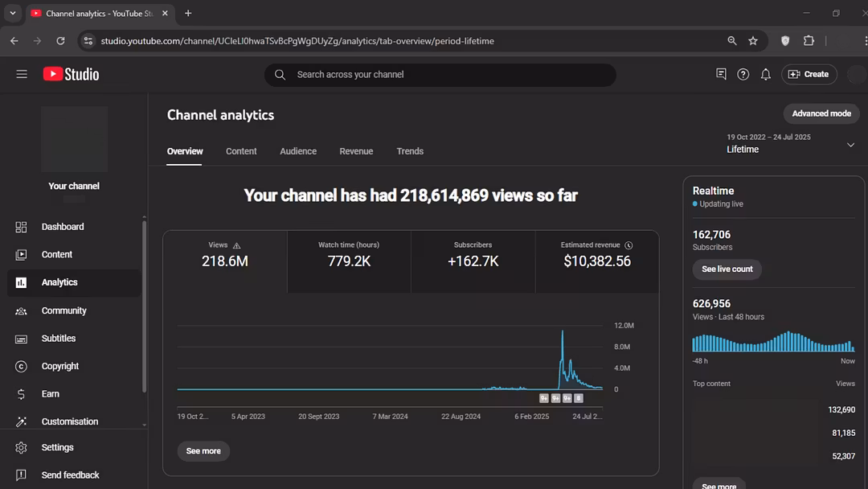Click the Advanced mode button
Screen dimensions: 868x489
(x=821, y=113)
